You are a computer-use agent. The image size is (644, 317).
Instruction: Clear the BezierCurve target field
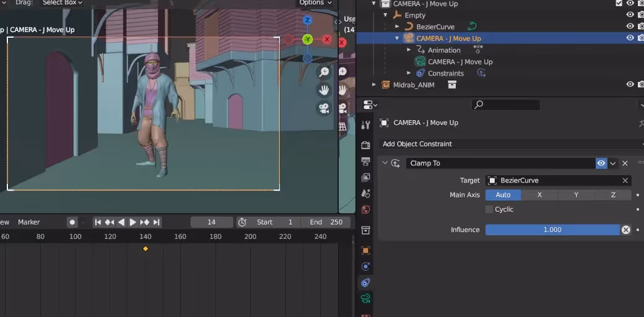pos(625,181)
